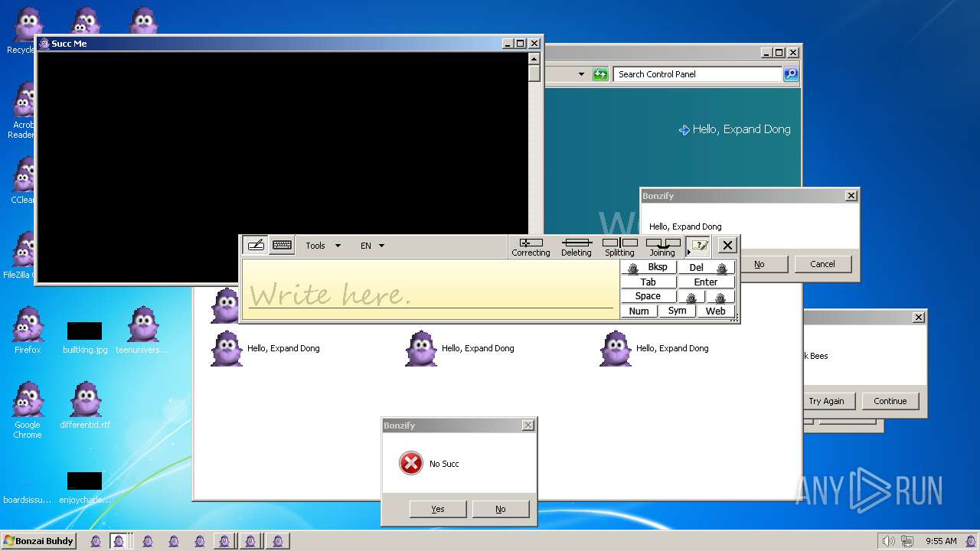Show the Joining gesture demo
The height and width of the screenshot is (551, 980).
tap(663, 246)
